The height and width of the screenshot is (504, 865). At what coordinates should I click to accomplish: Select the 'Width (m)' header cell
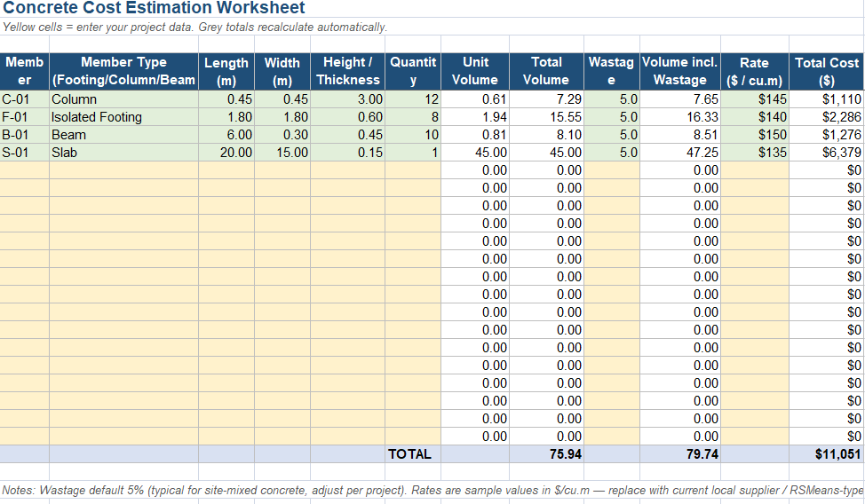282,71
